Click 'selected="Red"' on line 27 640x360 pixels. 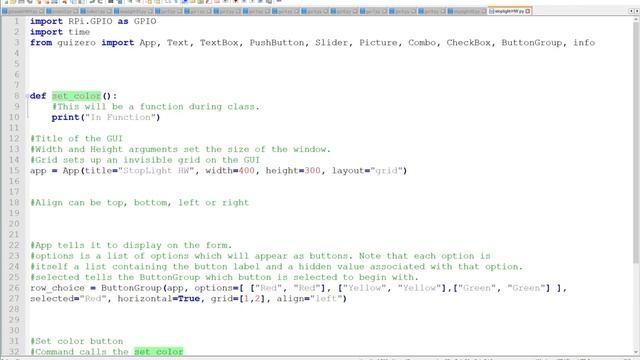[68, 298]
